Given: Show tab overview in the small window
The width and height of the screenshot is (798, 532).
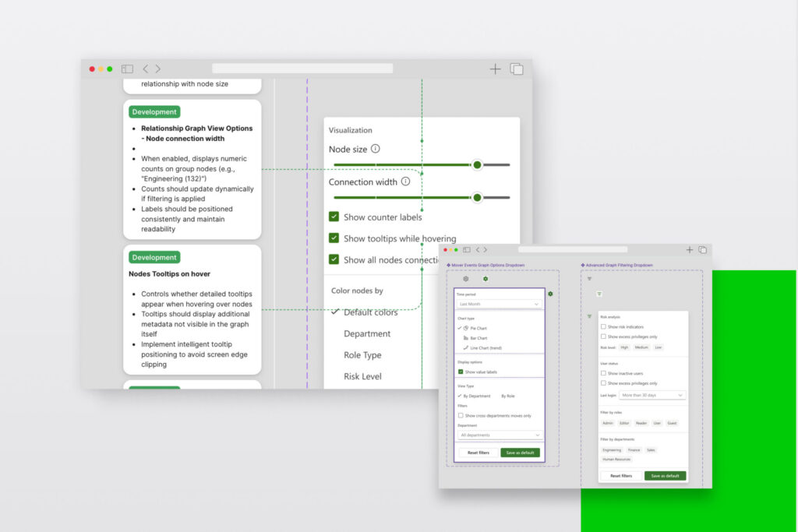Looking at the screenshot, I should (x=703, y=250).
